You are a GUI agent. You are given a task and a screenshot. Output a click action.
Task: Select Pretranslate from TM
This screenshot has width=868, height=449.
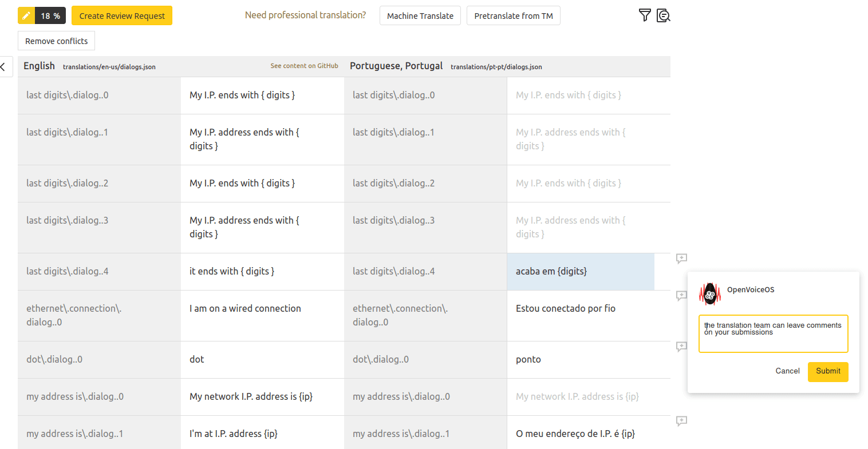[513, 16]
